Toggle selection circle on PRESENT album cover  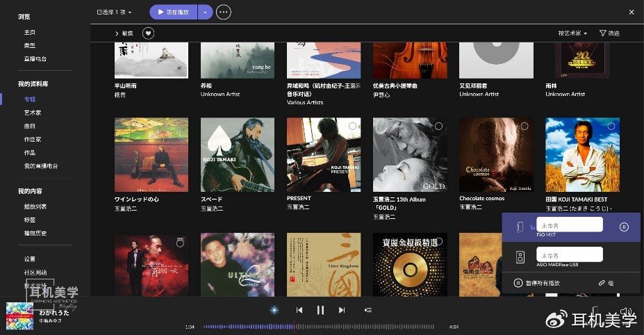point(352,126)
